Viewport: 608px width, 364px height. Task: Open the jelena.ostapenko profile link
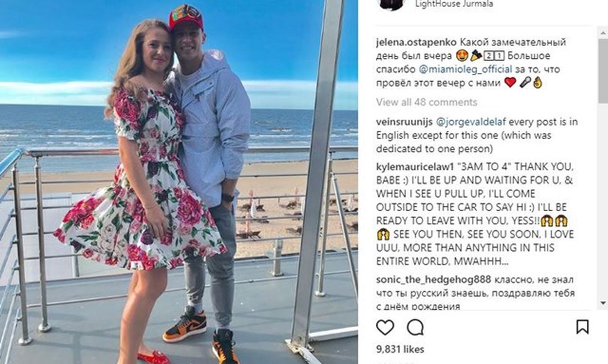[416, 43]
